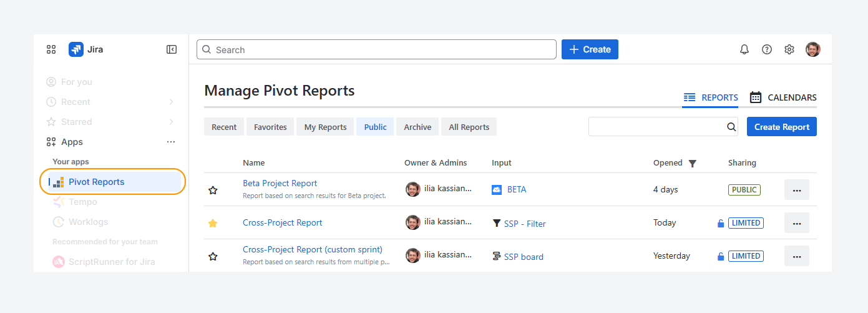
Task: Click the Sharing column header
Action: [742, 163]
